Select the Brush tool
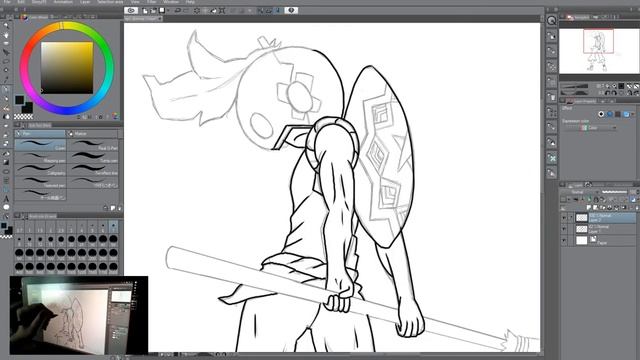Screen dimensions: 640x360 (x=6, y=108)
